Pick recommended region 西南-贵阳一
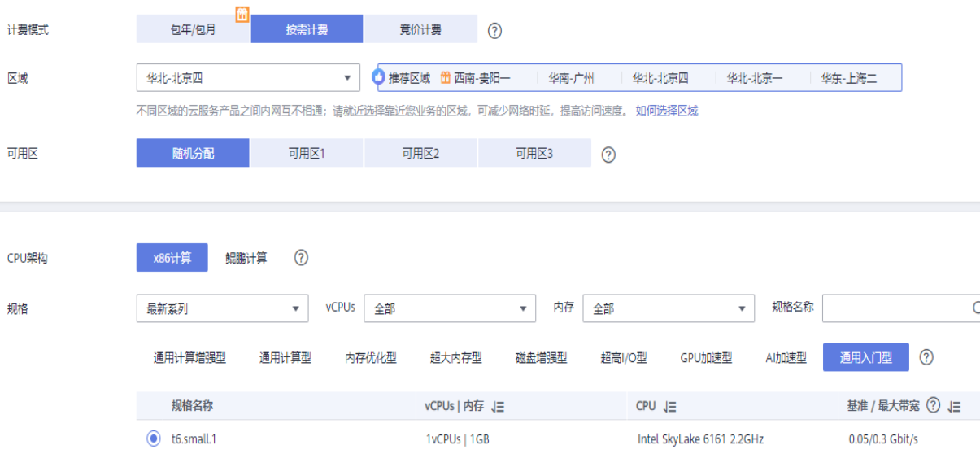980x454 pixels. pyautogui.click(x=481, y=78)
